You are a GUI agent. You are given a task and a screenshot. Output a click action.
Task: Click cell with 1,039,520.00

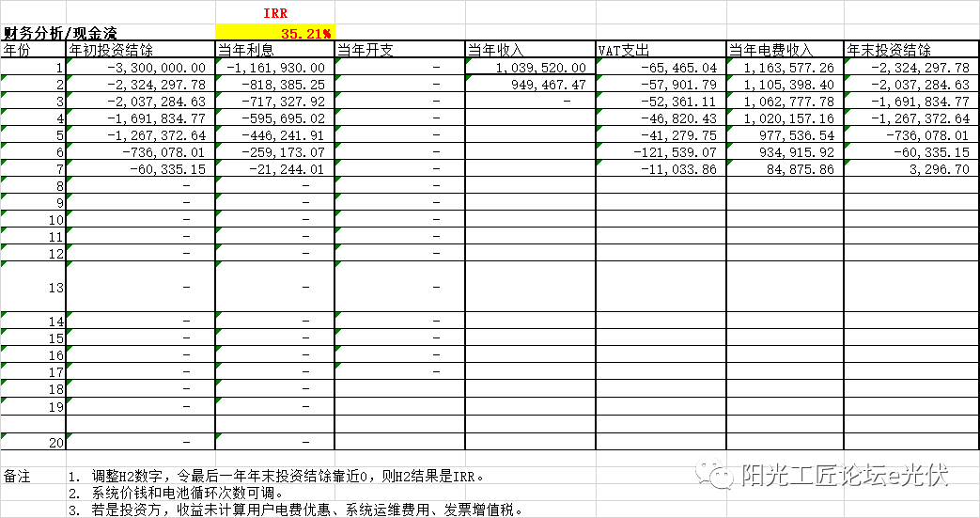[530, 68]
